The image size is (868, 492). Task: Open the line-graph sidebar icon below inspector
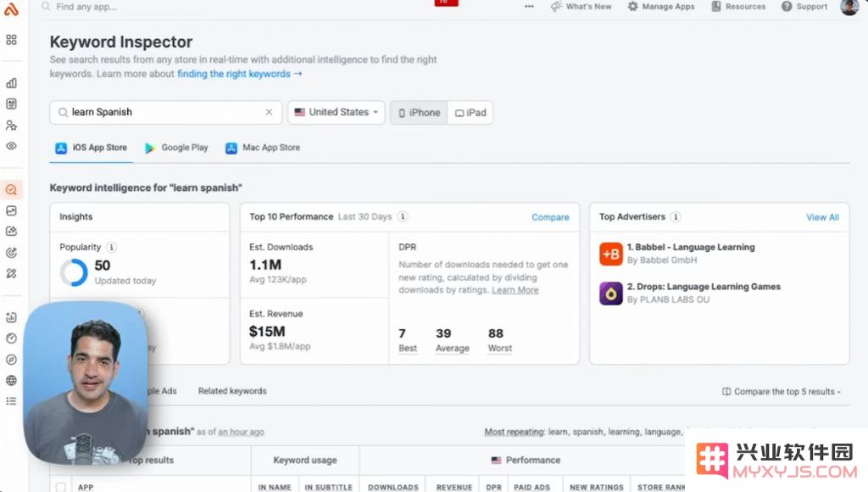coord(11,210)
